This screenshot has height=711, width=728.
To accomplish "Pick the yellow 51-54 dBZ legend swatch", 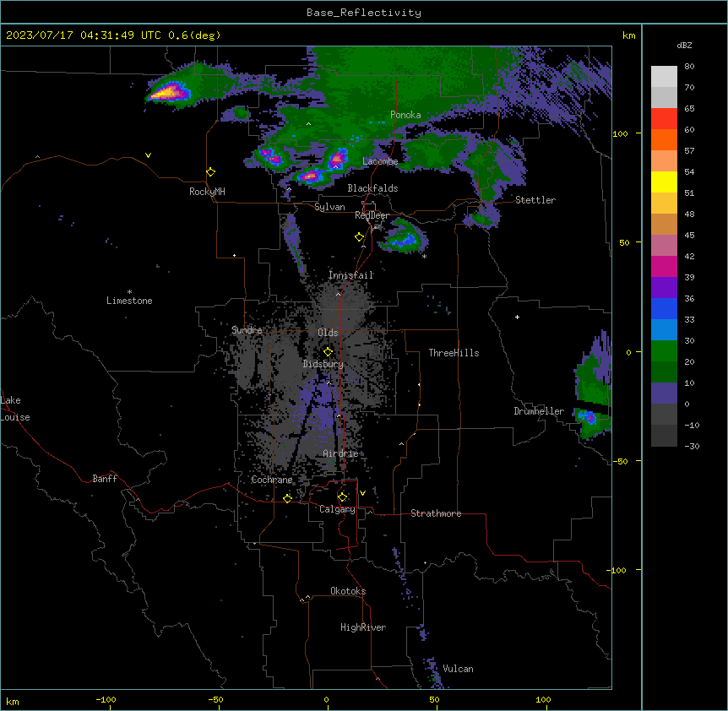I will (664, 182).
